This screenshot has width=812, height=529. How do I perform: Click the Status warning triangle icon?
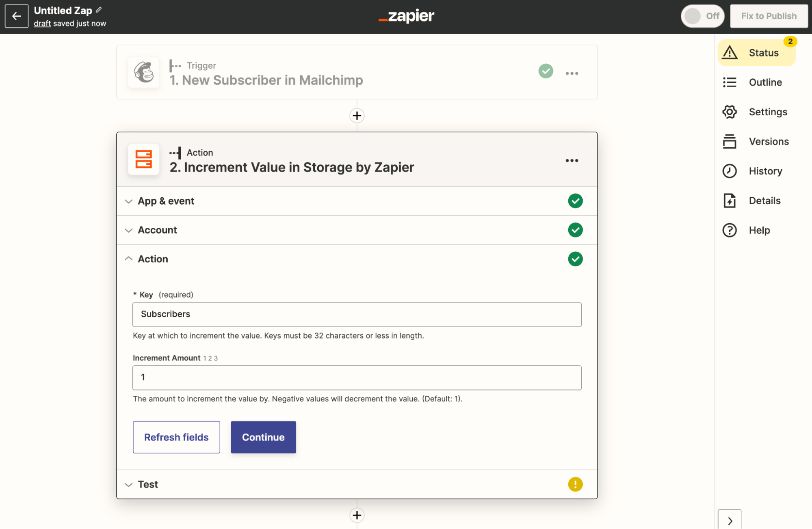click(x=730, y=53)
